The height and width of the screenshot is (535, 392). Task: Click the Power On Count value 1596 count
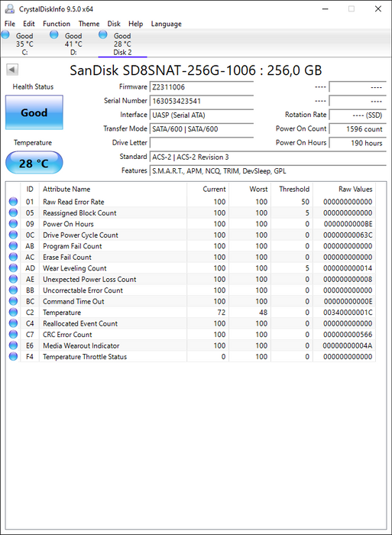[x=358, y=129]
